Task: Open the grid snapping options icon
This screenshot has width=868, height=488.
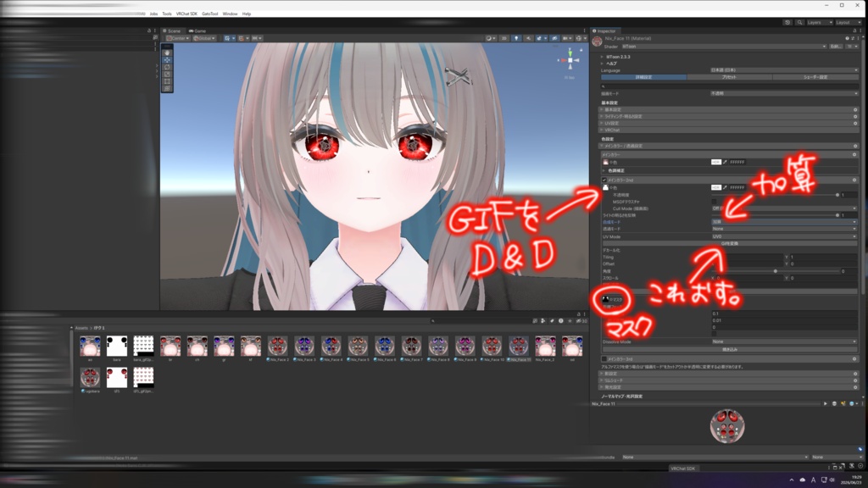Action: 242,38
